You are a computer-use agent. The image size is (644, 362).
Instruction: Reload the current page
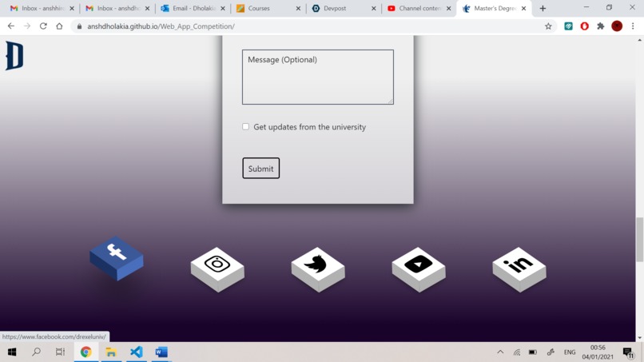(x=43, y=26)
